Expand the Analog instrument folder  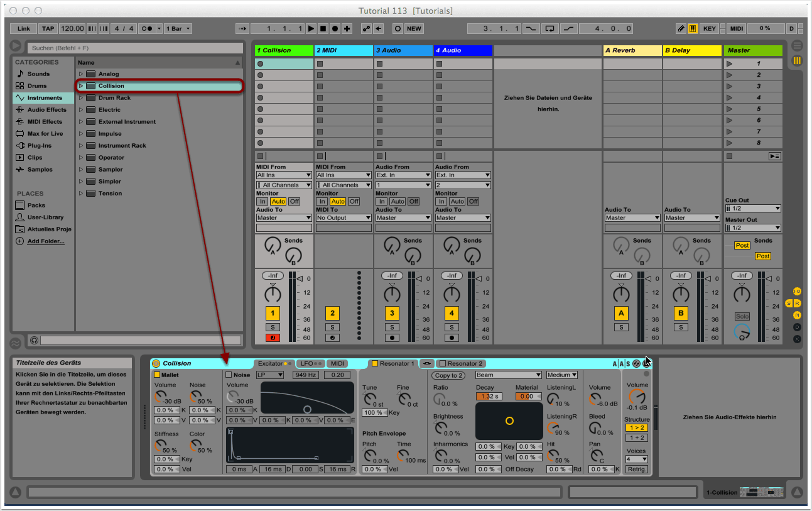[x=81, y=74]
